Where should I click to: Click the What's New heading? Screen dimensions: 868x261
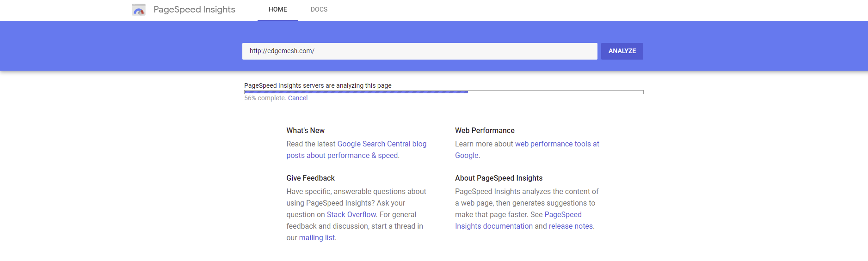[x=305, y=131]
